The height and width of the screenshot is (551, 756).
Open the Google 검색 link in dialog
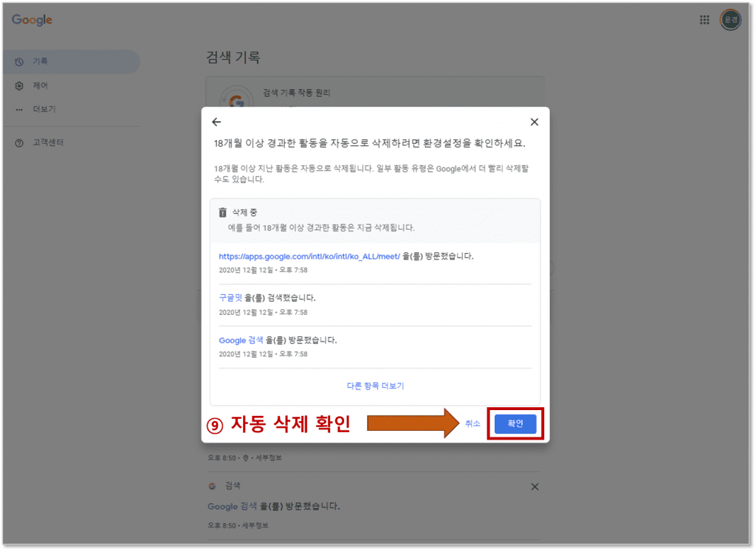coord(241,341)
